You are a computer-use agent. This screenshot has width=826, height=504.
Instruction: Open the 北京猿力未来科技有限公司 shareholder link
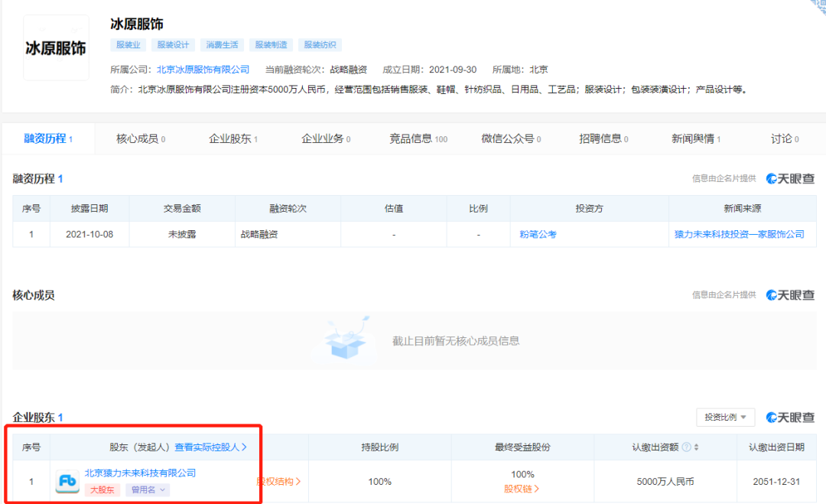[140, 473]
